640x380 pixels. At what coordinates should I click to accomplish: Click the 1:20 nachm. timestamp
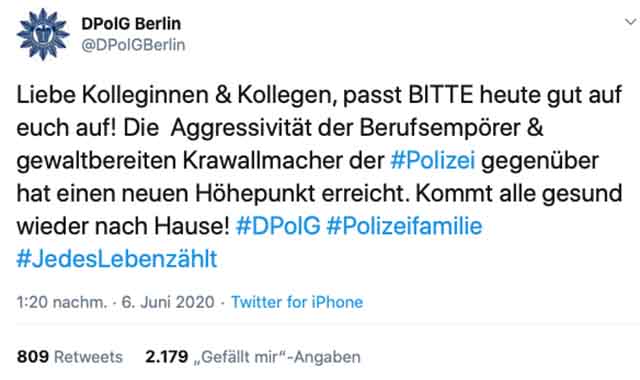(62, 302)
